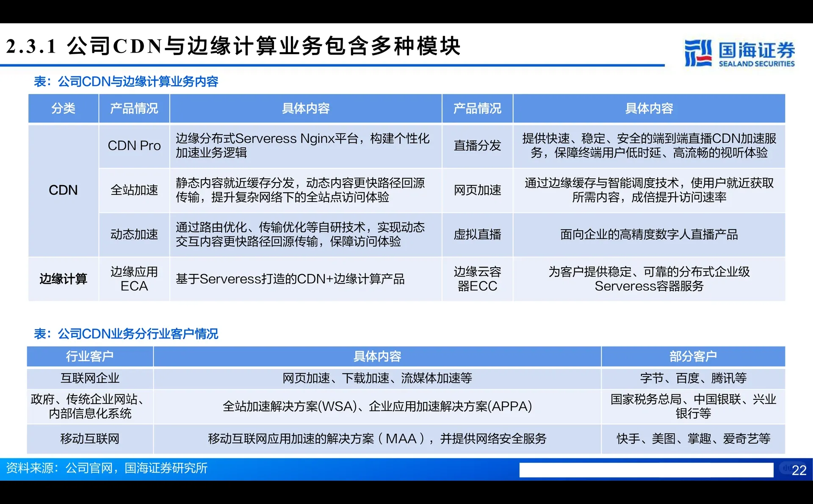Expand the 行业客户 column header
The image size is (813, 504).
coord(90,356)
